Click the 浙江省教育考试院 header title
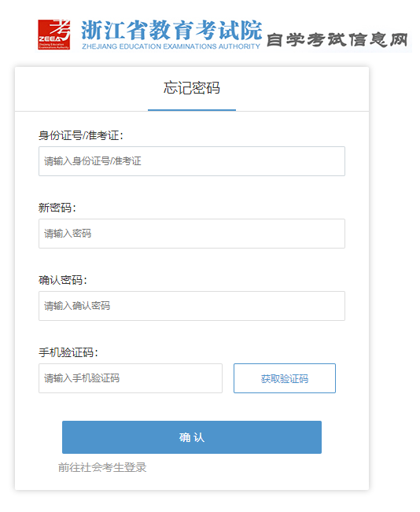The width and height of the screenshot is (420, 512). (171, 30)
